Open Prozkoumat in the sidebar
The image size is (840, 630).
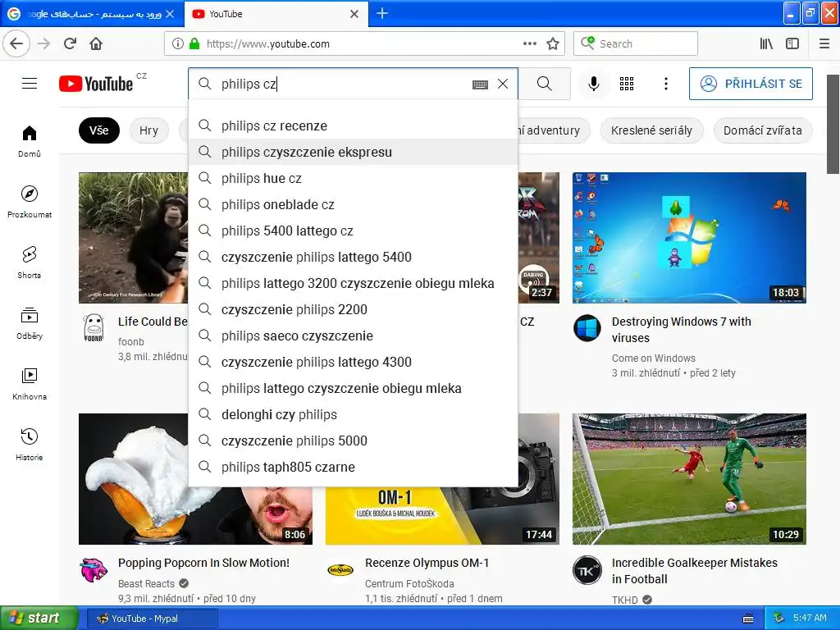[30, 202]
